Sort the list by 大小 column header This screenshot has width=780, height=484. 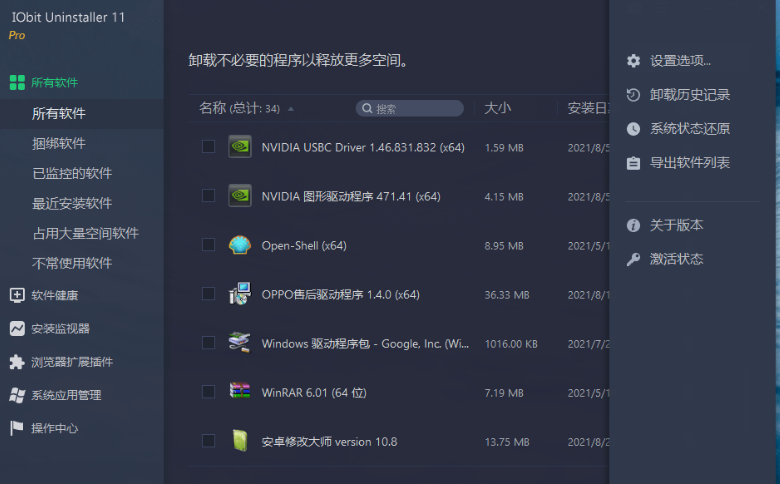[497, 108]
